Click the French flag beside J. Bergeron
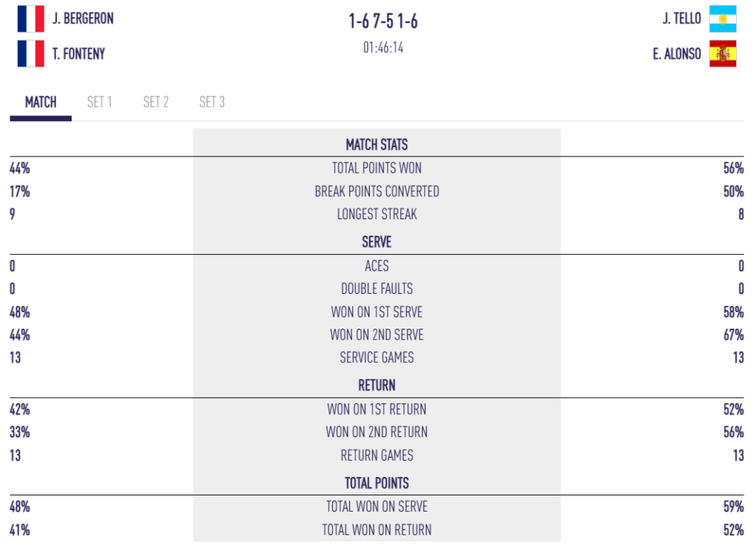This screenshot has height=550, width=756. point(31,19)
